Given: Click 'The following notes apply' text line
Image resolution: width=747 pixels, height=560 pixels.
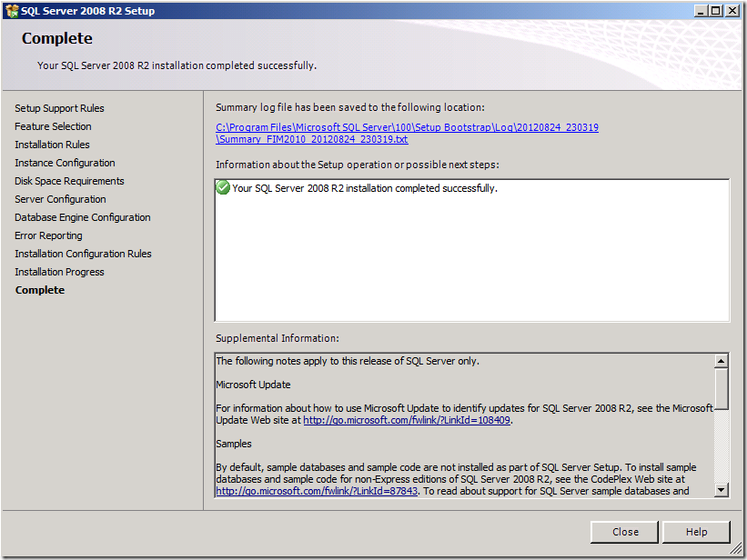Looking at the screenshot, I should coord(348,361).
